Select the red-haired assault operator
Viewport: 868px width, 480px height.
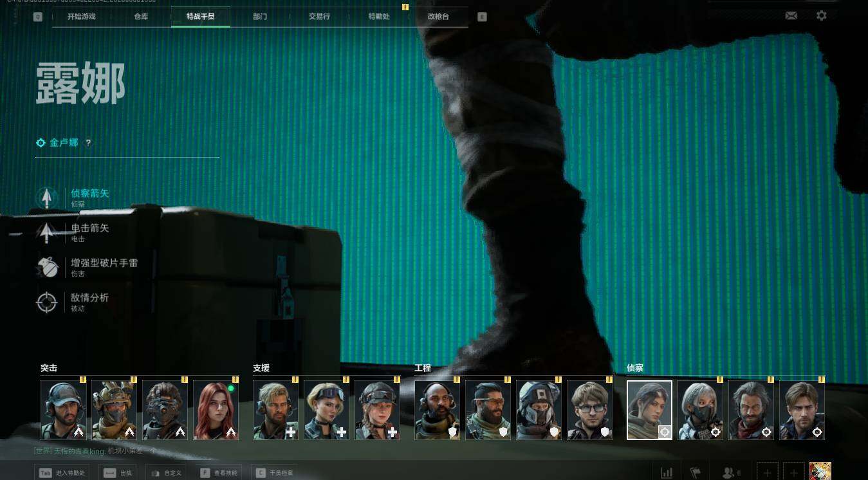tap(216, 410)
